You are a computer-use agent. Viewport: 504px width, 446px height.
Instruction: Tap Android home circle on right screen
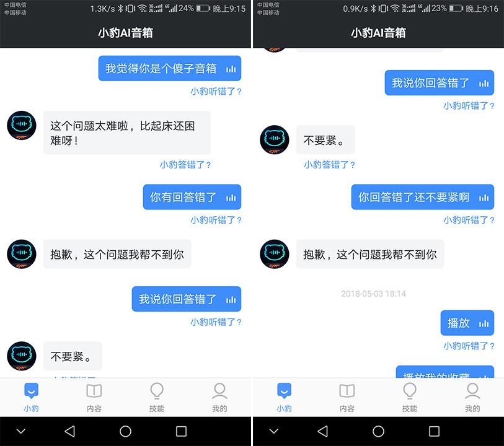tap(378, 431)
